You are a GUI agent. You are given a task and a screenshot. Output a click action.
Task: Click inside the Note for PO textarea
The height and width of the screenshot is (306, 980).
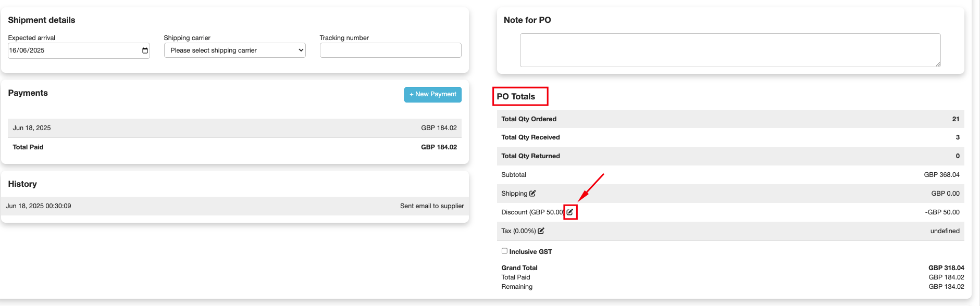(x=730, y=50)
